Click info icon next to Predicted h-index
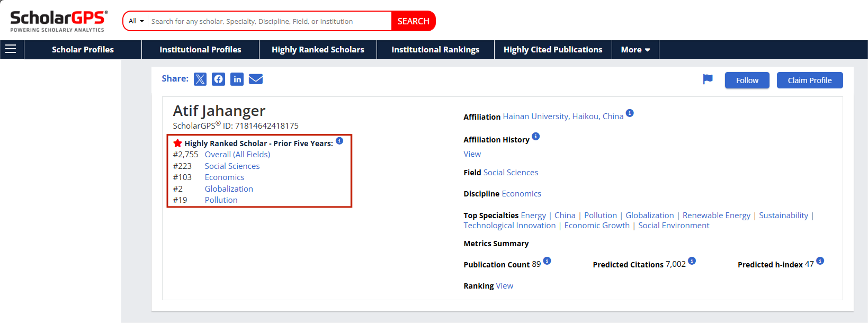Screen dimensions: 868x323 pyautogui.click(x=820, y=261)
